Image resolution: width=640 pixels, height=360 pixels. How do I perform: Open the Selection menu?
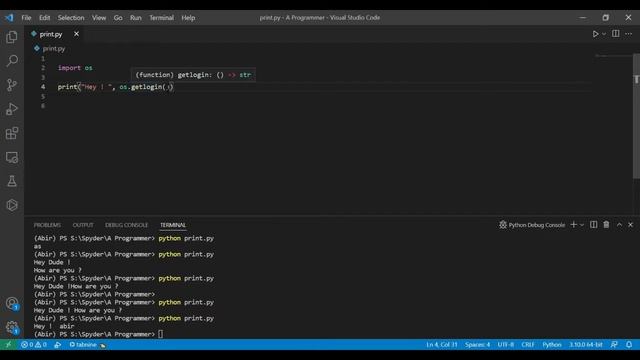71,18
